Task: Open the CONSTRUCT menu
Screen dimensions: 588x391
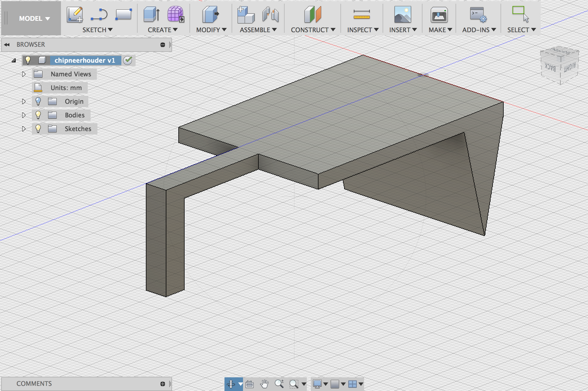Action: click(x=313, y=30)
